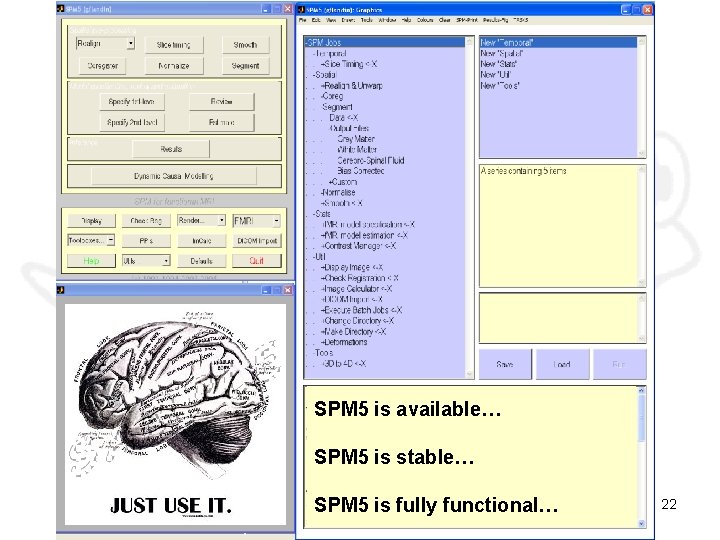Select New "Temporal" list option
The height and width of the screenshot is (540, 720).
coord(558,43)
